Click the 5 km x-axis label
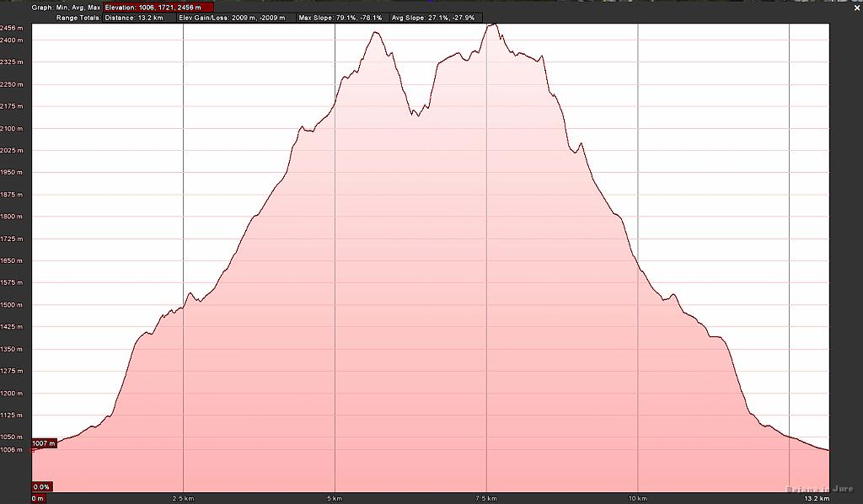Screen dimensions: 863x504 point(335,498)
